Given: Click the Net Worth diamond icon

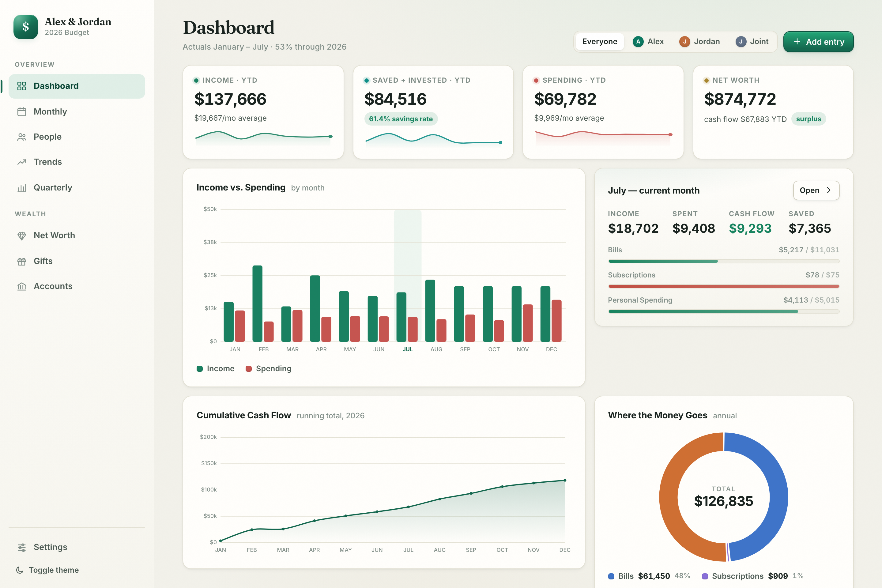Looking at the screenshot, I should 22,236.
